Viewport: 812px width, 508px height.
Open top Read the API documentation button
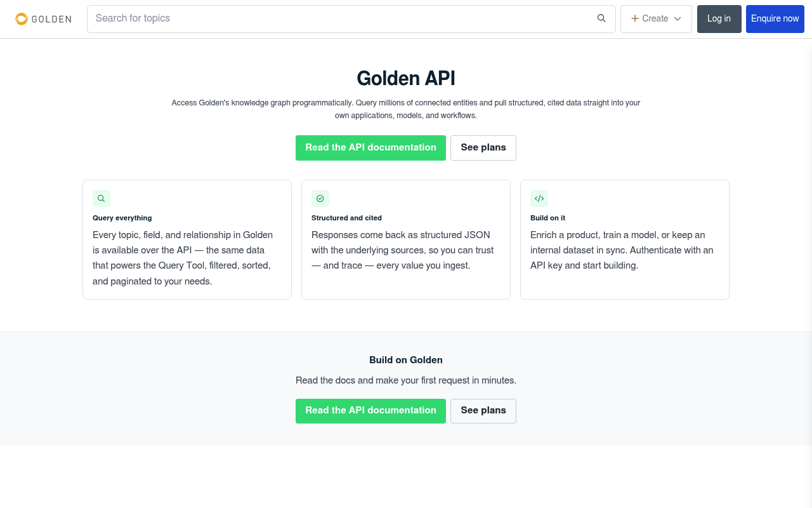tap(370, 148)
